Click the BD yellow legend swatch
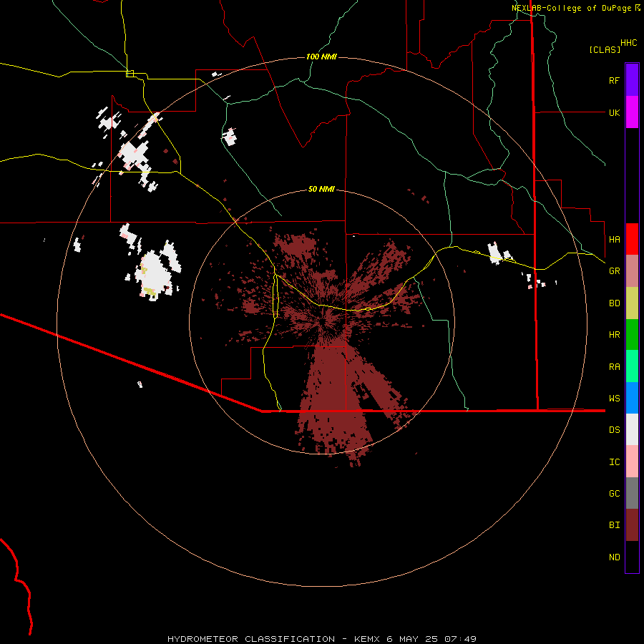Image resolution: width=644 pixels, height=644 pixels. click(x=632, y=303)
